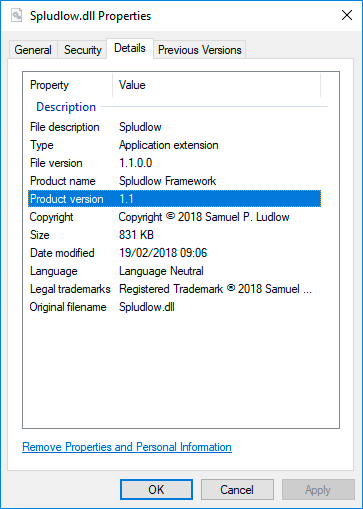Click the greyed-out Apply button

pos(318,490)
